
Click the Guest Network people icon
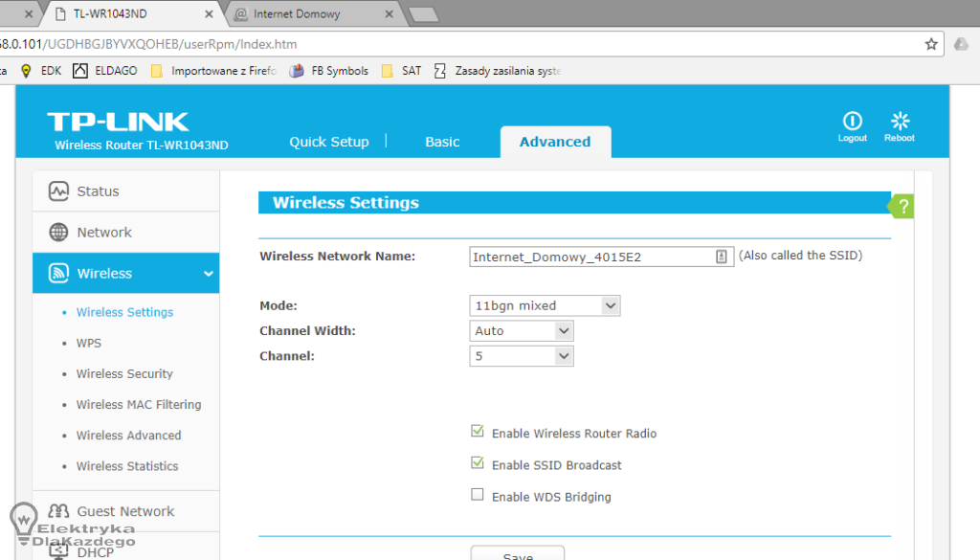59,511
